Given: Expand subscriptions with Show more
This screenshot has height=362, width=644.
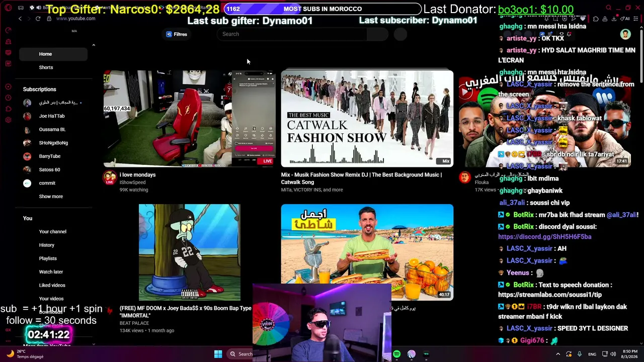Looking at the screenshot, I should pyautogui.click(x=51, y=197).
